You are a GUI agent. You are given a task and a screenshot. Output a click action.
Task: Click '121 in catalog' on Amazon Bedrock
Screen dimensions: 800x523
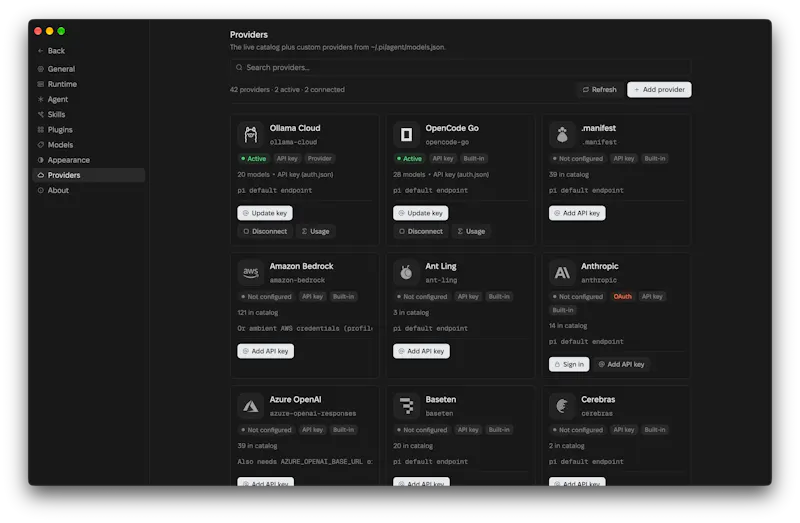(x=258, y=312)
